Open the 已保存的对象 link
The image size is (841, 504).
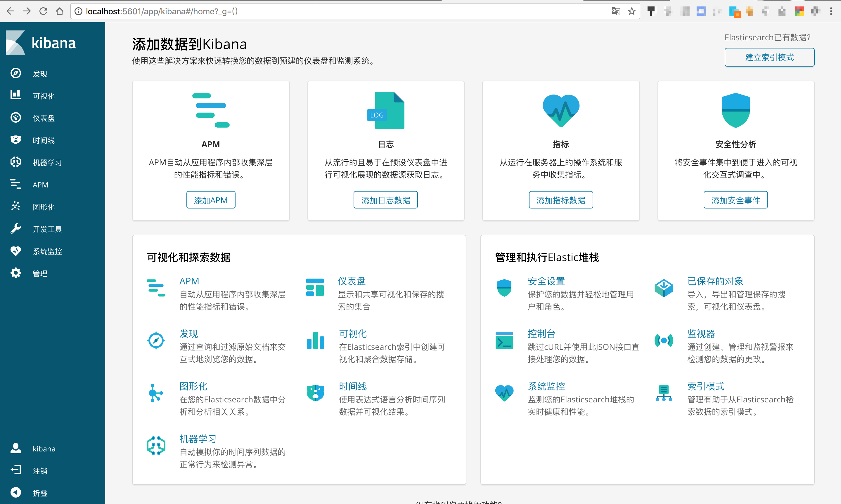click(715, 281)
